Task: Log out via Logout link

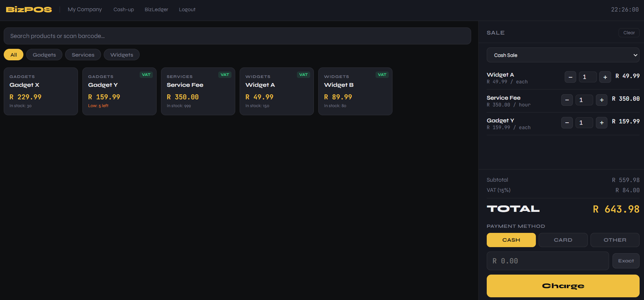Action: pyautogui.click(x=187, y=9)
